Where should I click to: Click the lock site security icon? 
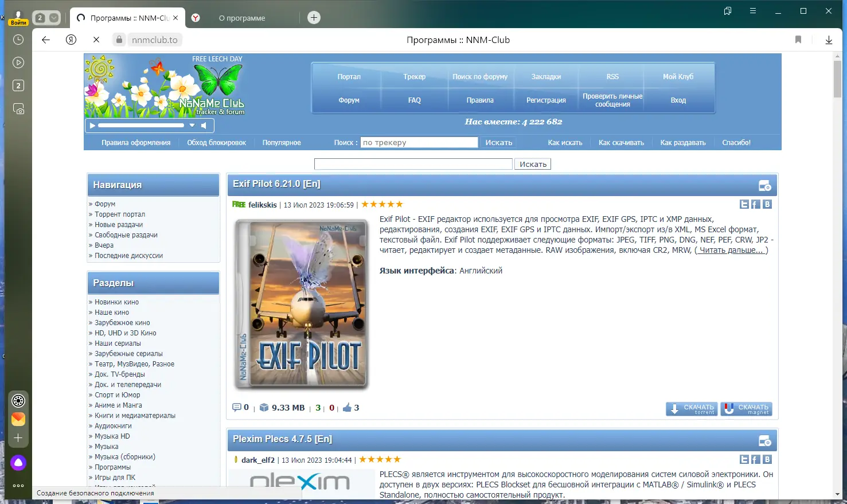pos(119,40)
